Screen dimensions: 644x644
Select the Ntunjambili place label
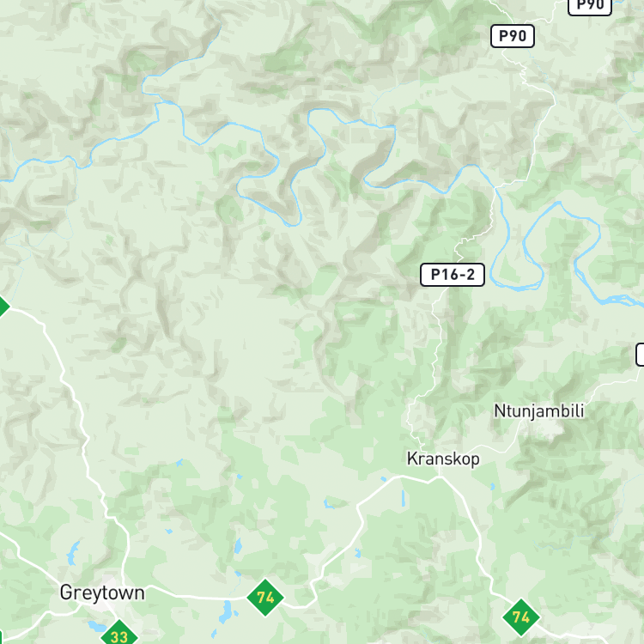(539, 411)
